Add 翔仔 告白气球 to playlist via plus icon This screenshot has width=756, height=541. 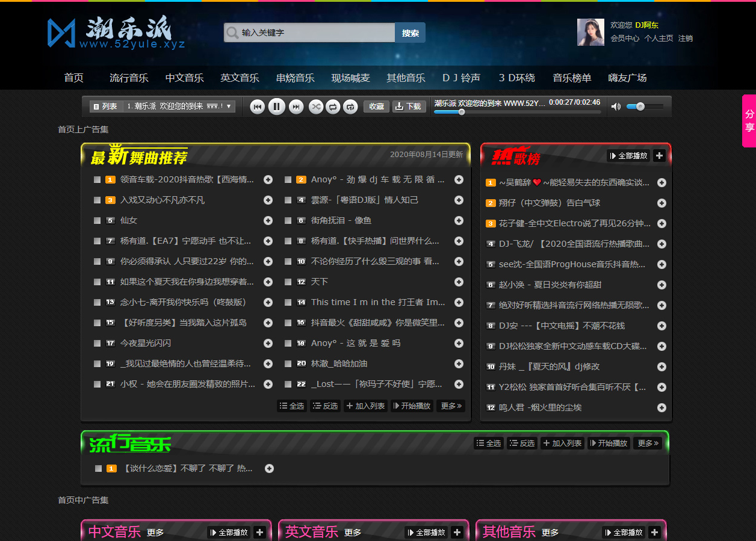tap(661, 203)
